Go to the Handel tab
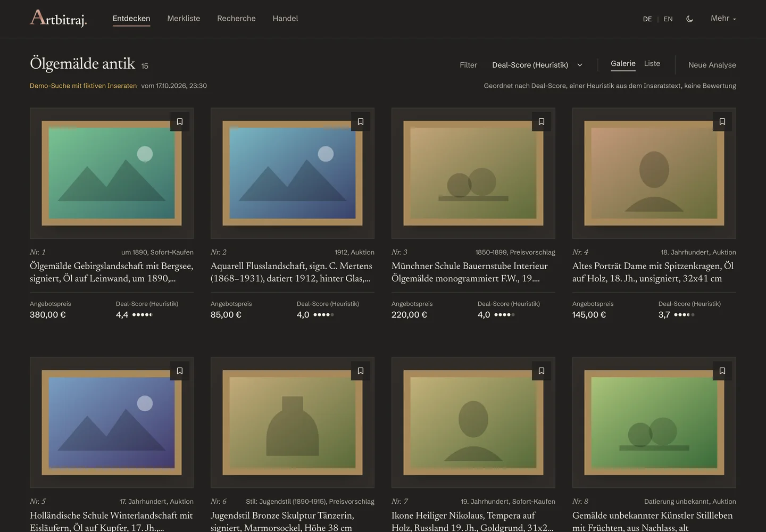Screen dimensions: 766x532 click(x=285, y=18)
